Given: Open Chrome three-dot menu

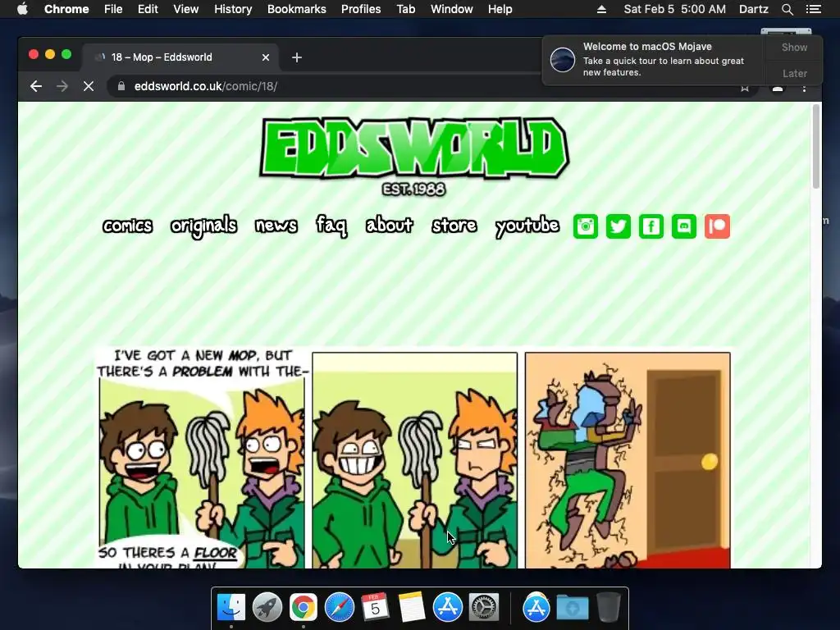Looking at the screenshot, I should pos(804,89).
